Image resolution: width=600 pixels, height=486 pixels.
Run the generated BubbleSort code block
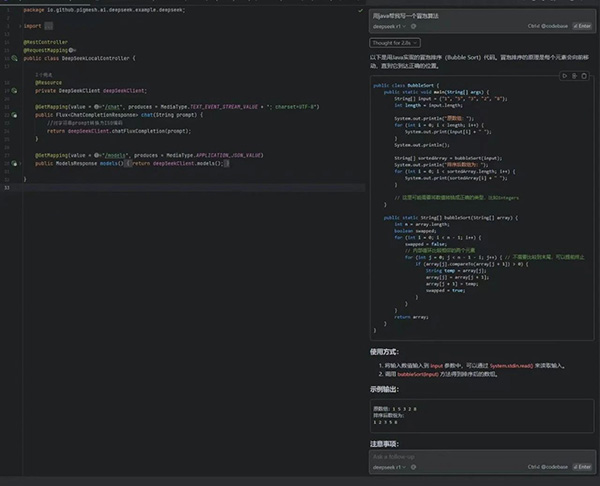point(564,76)
